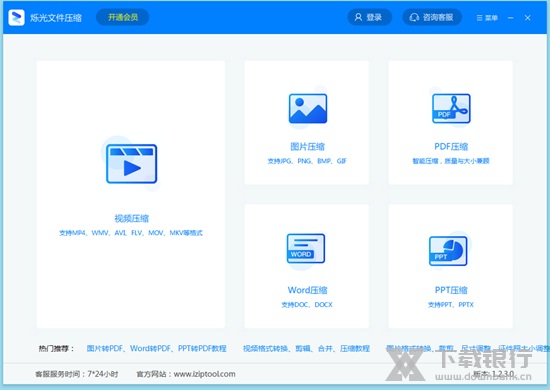Close the compression app window
The width and height of the screenshot is (550, 390).
528,18
